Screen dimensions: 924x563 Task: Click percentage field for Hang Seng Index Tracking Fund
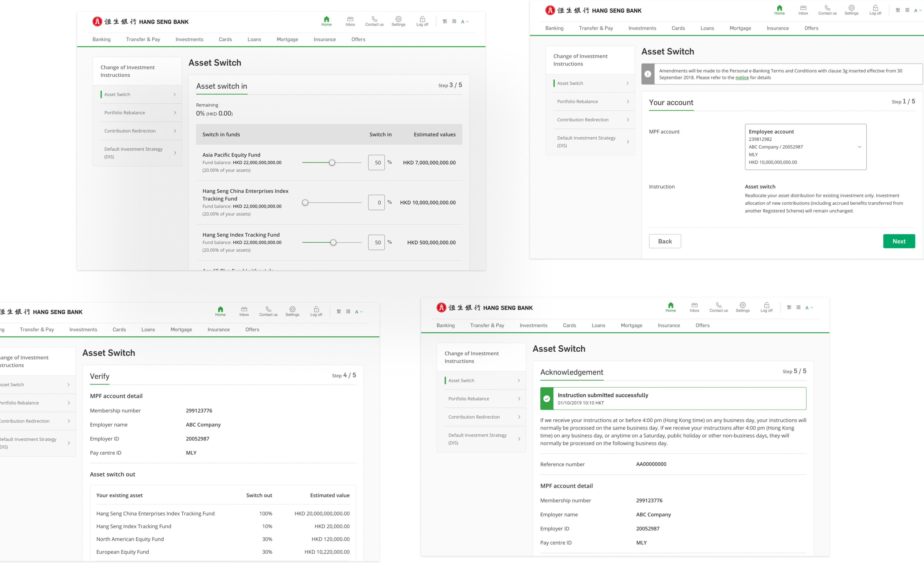[376, 243]
